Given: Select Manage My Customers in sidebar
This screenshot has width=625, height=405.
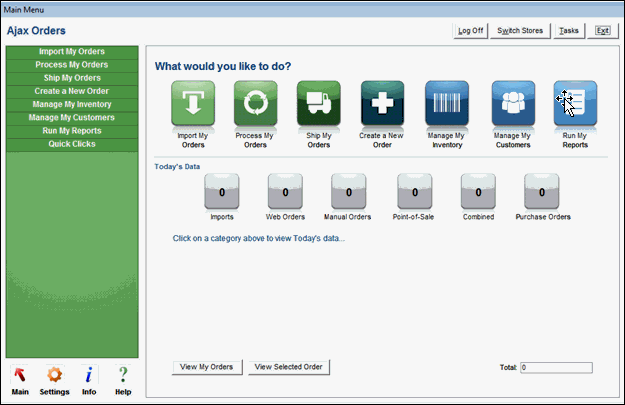Looking at the screenshot, I should (x=72, y=118).
